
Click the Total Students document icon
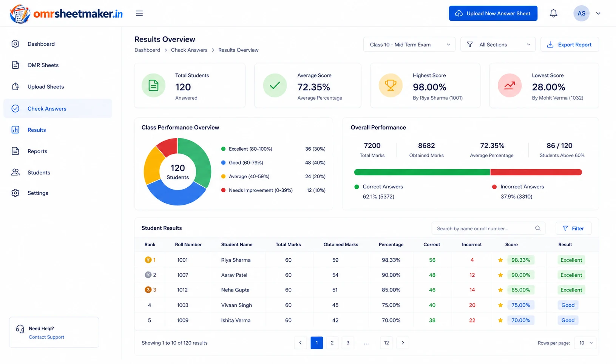(x=153, y=86)
